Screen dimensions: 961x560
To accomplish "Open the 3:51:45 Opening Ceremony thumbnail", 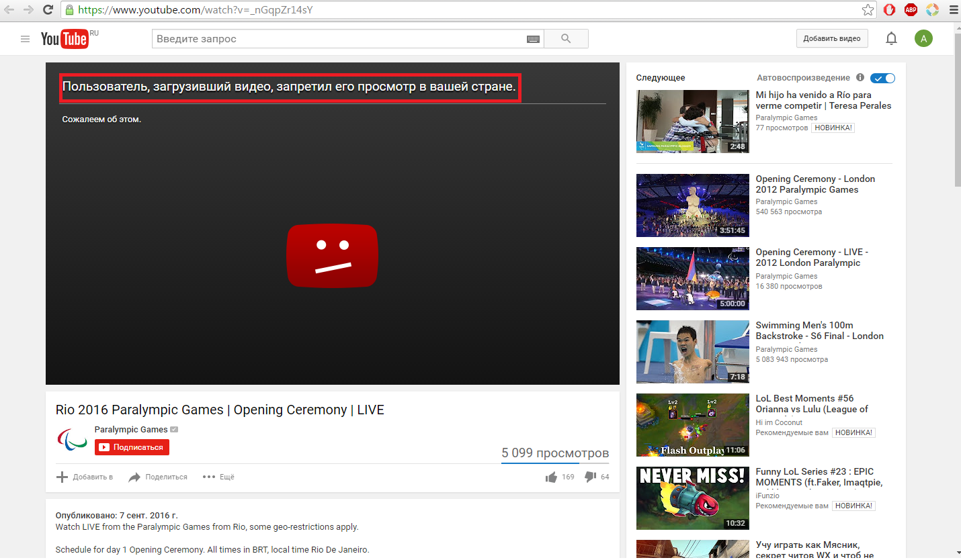I will [693, 205].
